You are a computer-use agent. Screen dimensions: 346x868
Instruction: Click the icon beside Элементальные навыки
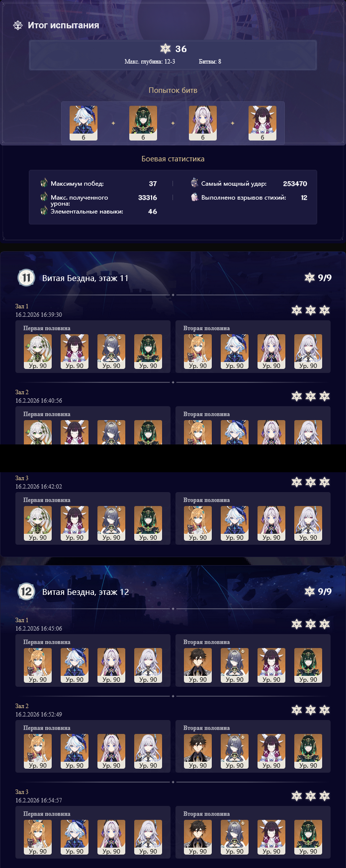44,211
